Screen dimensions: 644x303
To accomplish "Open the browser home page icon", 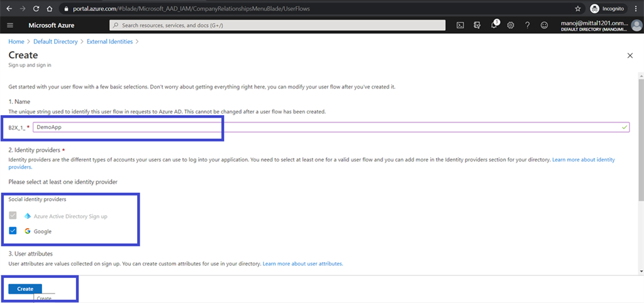I will 49,9.
